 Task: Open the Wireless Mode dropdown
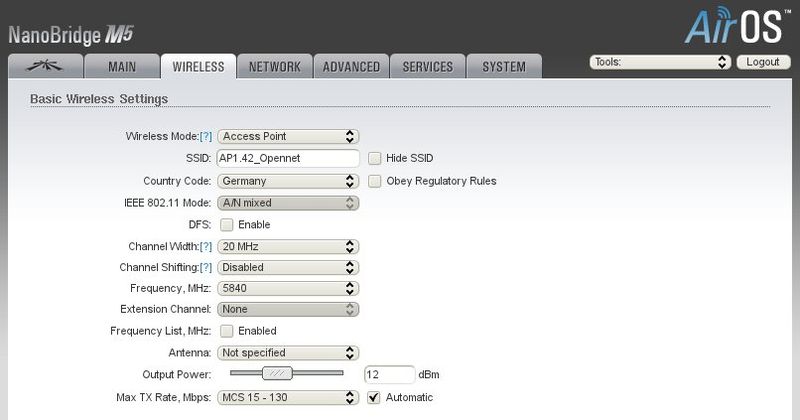pos(288,136)
